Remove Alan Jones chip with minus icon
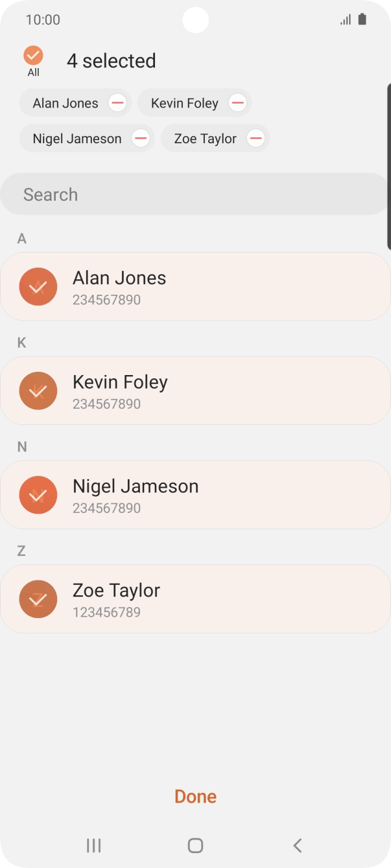 coord(117,103)
